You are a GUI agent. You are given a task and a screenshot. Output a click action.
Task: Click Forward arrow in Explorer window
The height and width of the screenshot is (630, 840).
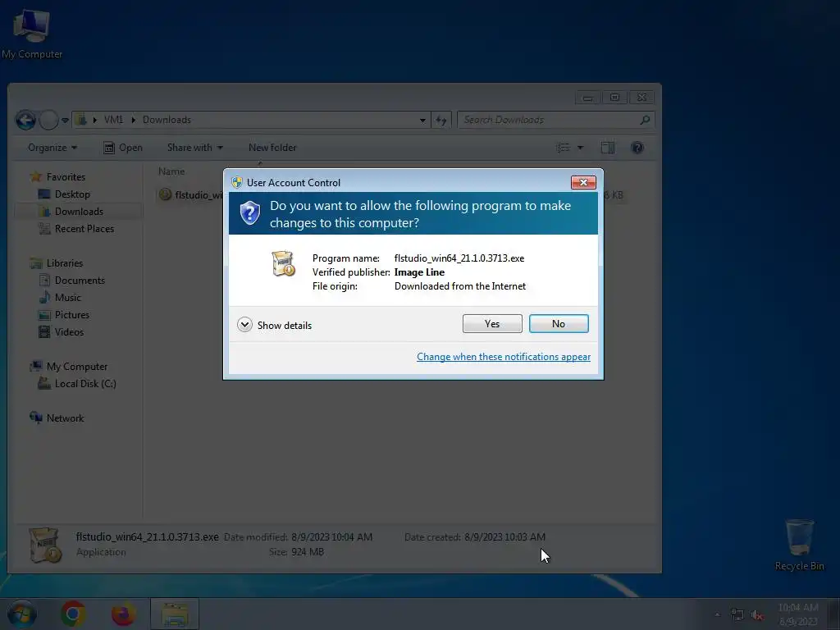coord(48,120)
